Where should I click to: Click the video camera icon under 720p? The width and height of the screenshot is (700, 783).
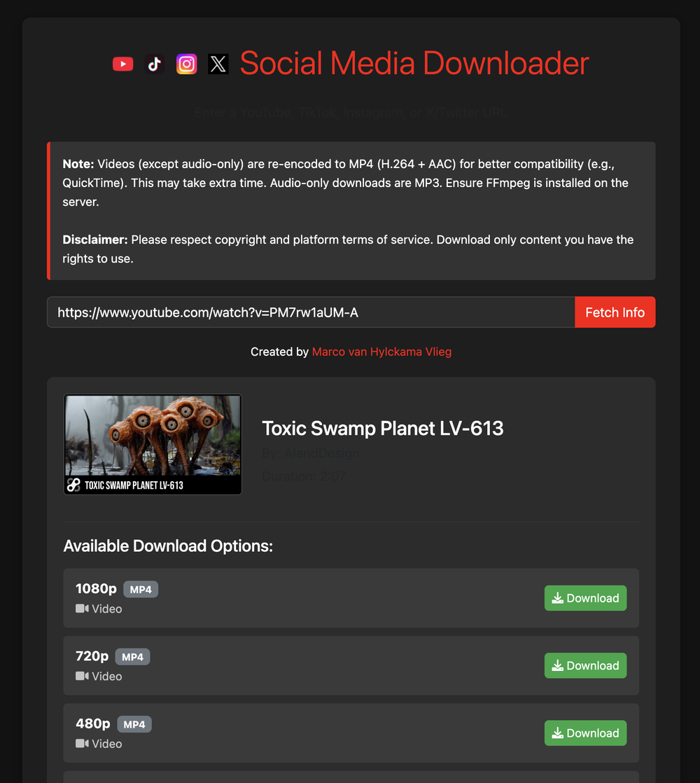(x=82, y=676)
